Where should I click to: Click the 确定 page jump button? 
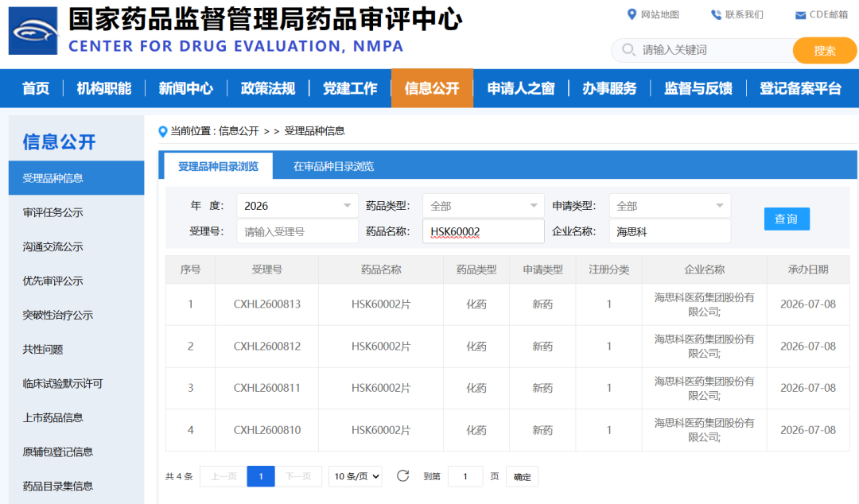tap(522, 477)
